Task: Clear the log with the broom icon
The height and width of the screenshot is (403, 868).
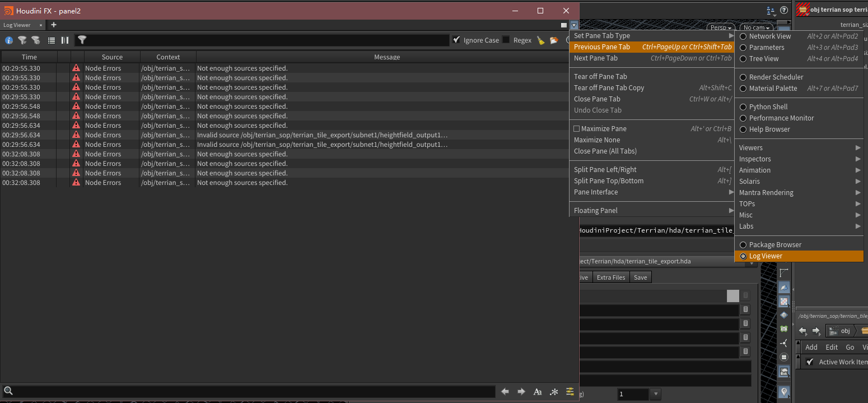Action: click(540, 40)
